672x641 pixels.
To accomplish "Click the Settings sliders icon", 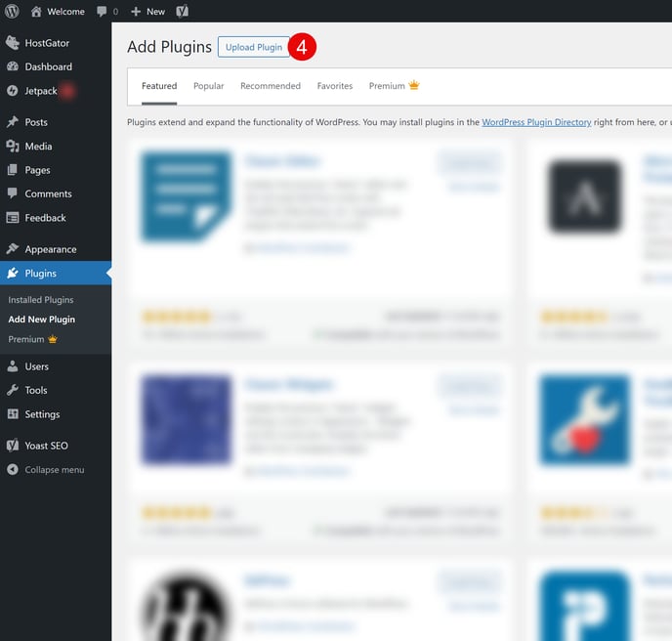I will (13, 413).
